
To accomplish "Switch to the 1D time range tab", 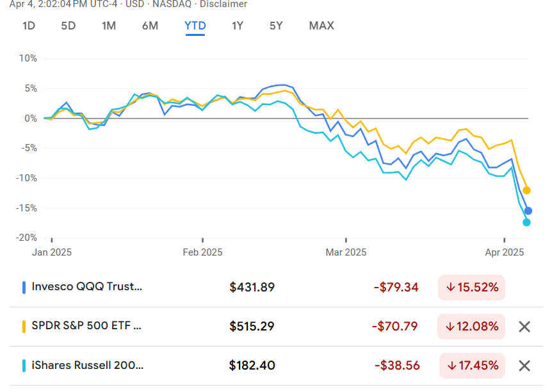I will pos(29,26).
